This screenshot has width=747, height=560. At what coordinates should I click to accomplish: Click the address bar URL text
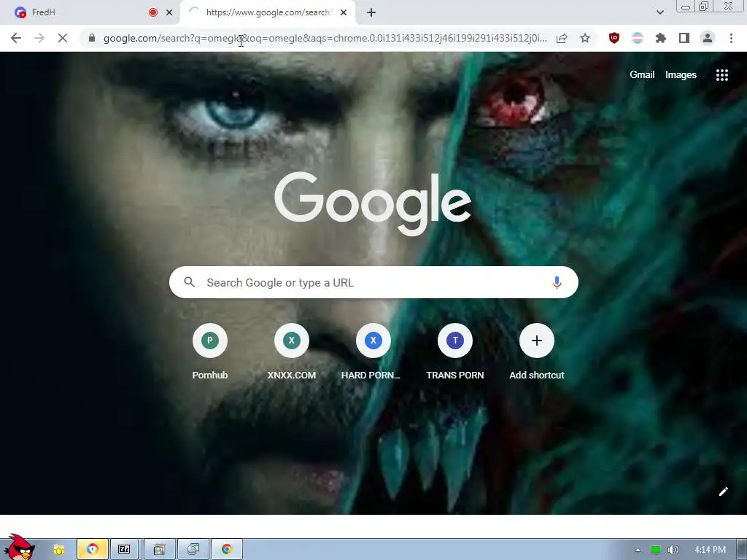[325, 38]
